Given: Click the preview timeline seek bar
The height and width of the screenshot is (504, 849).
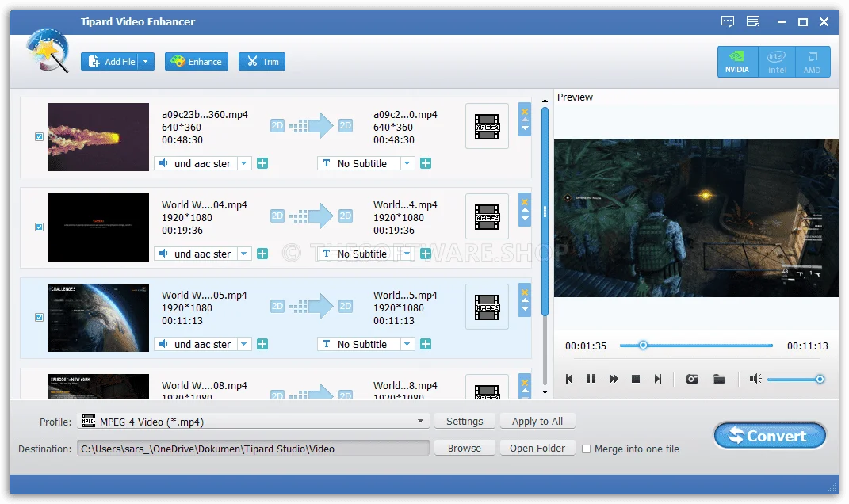Looking at the screenshot, I should (x=696, y=346).
